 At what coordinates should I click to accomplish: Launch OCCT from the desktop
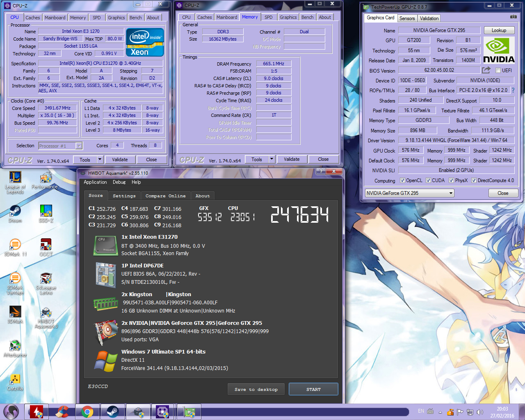point(46,247)
